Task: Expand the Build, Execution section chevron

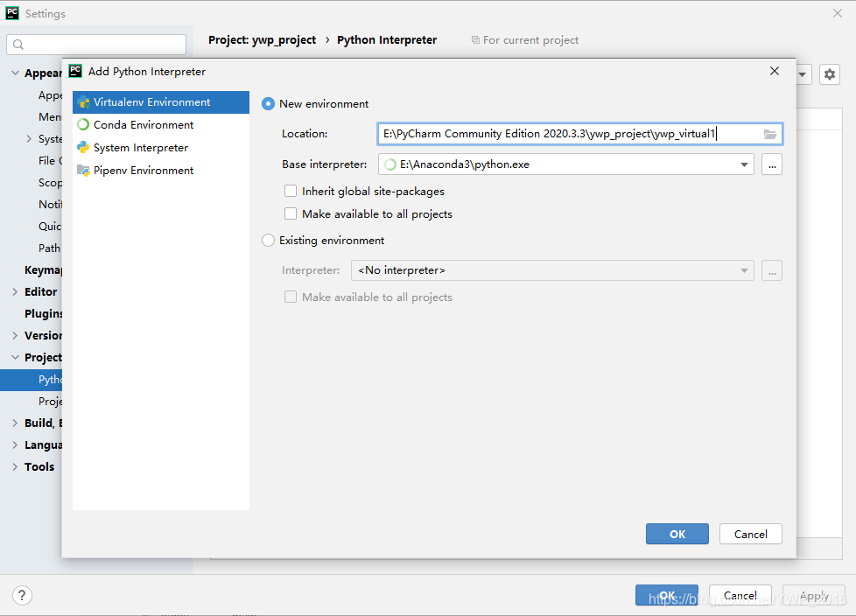Action: 15,423
